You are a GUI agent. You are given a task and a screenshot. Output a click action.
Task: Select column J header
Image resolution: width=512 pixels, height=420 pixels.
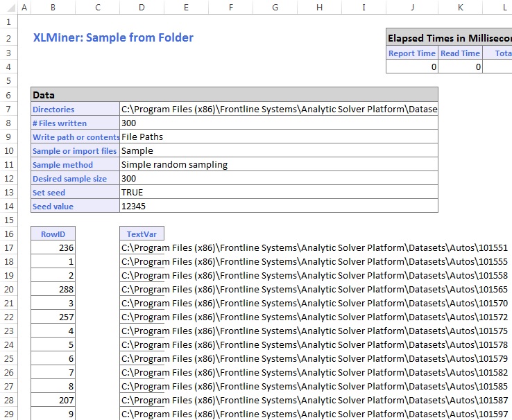(x=412, y=7)
